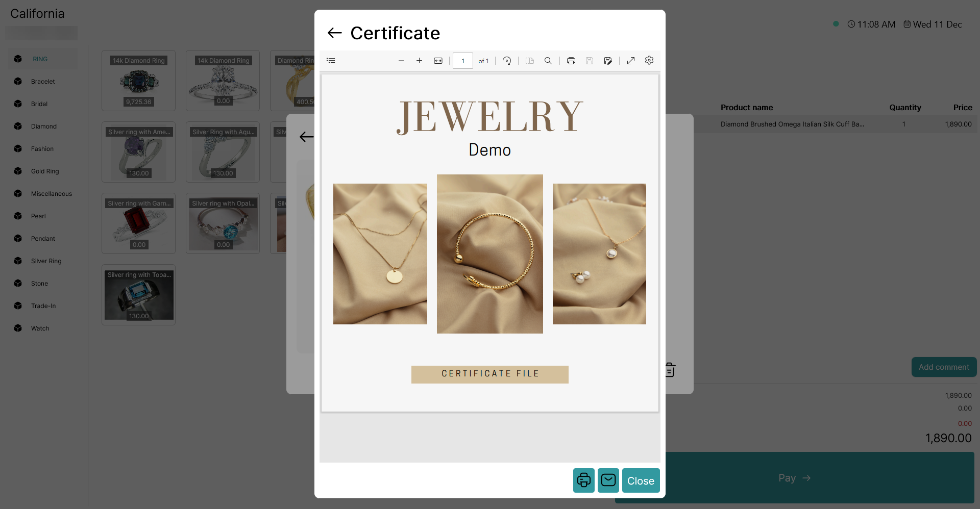980x509 pixels.
Task: Click the back arrow in background panel
Action: [x=306, y=137]
